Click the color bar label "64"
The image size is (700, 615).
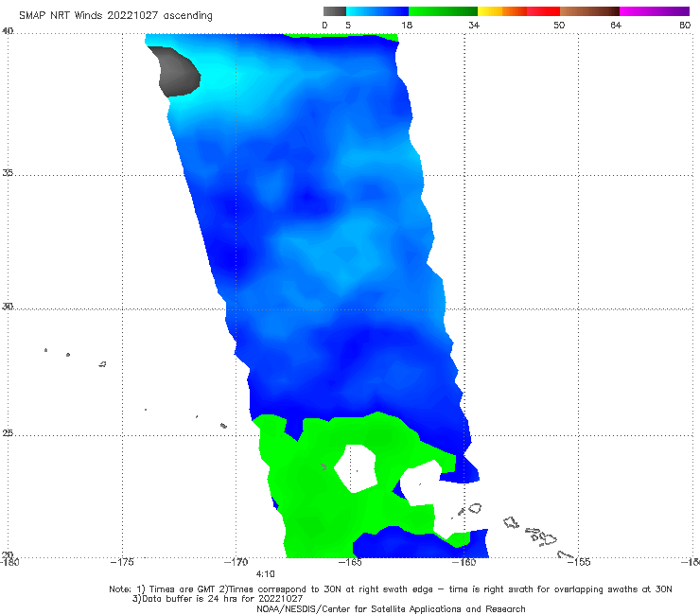tap(616, 25)
